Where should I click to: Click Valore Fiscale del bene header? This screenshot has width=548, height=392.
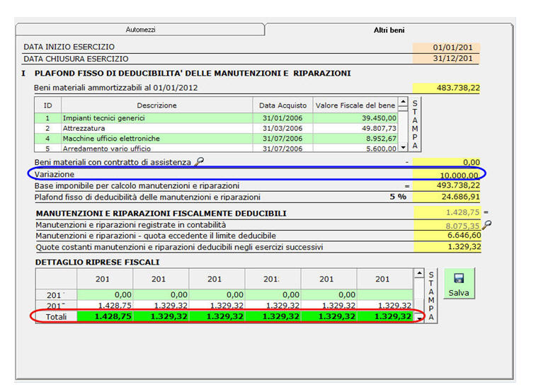pos(355,105)
